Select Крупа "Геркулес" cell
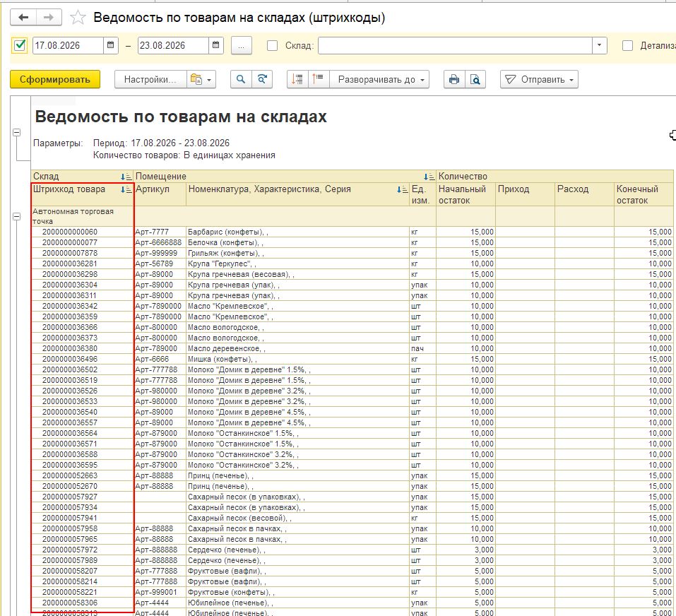 pyautogui.click(x=297, y=263)
